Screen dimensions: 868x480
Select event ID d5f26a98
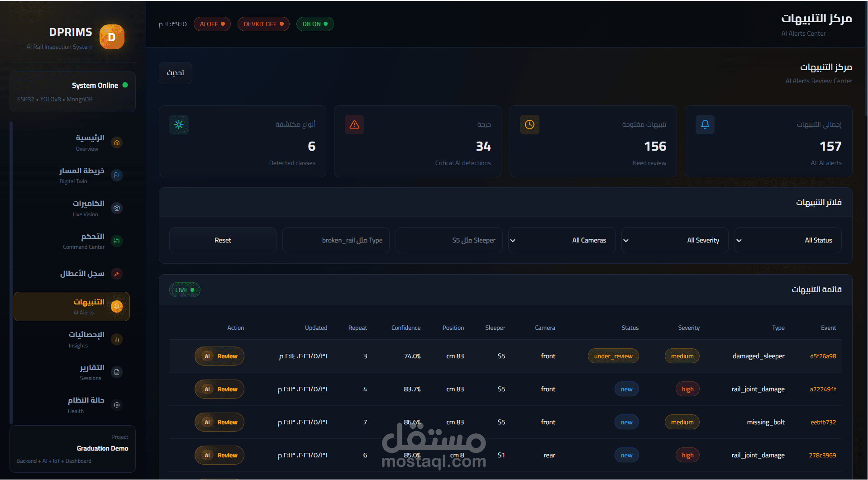click(x=823, y=356)
